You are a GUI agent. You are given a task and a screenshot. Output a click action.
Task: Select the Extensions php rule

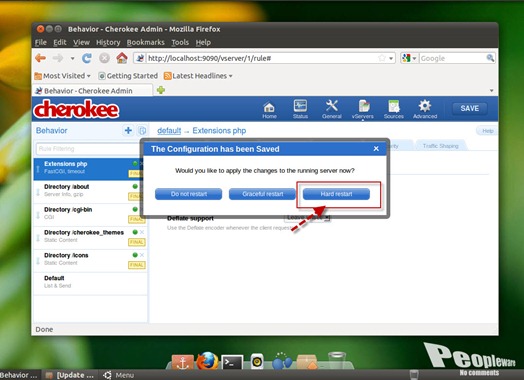click(x=90, y=169)
